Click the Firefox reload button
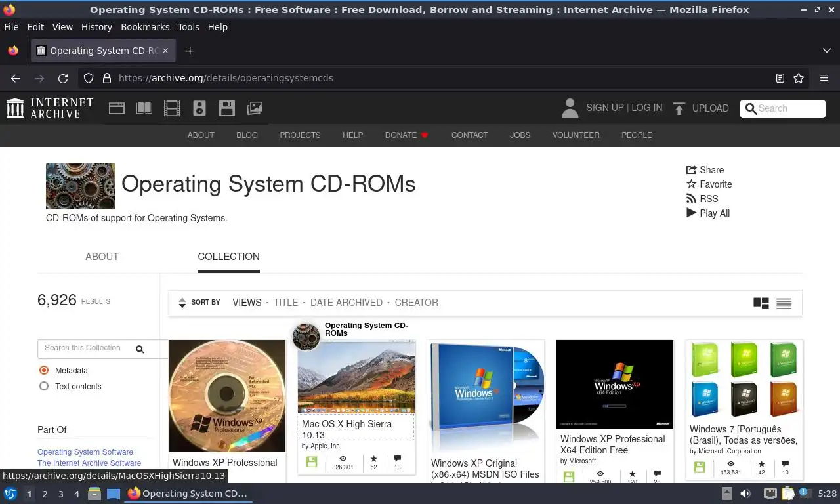Image resolution: width=840 pixels, height=504 pixels. tap(63, 78)
